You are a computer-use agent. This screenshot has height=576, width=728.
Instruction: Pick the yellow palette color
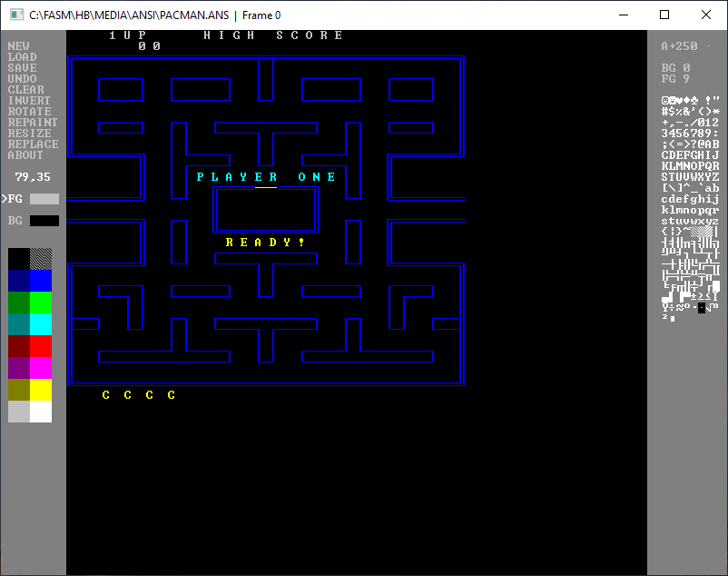coord(41,390)
